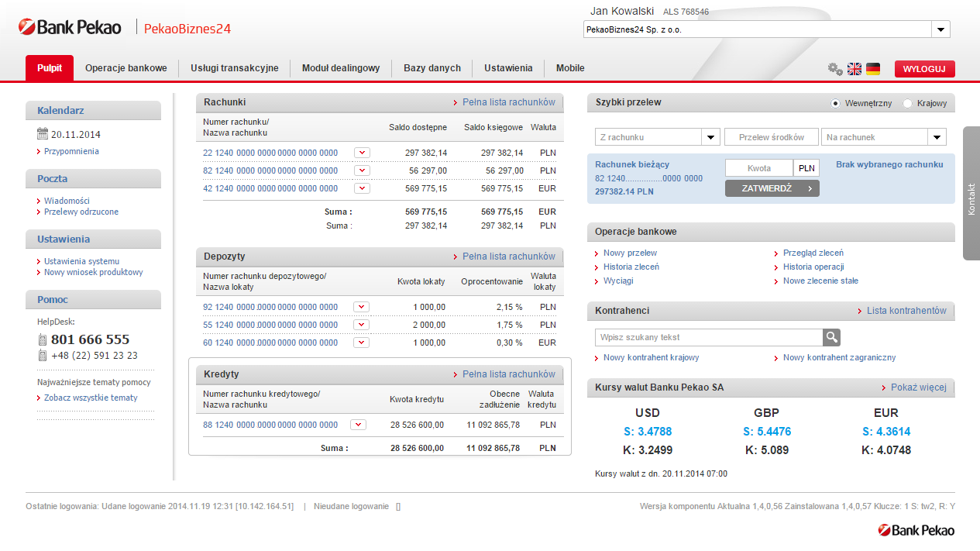Open Bazy danych tab
980x551 pixels.
coord(432,68)
